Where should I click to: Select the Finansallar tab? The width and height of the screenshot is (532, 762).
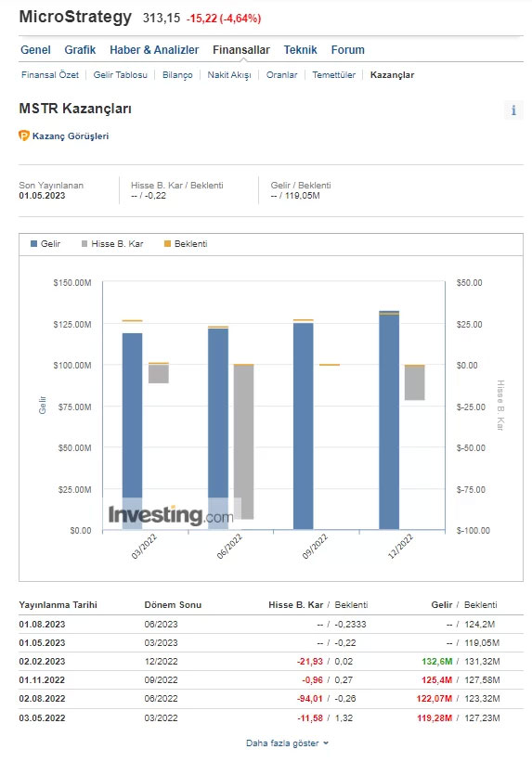(241, 50)
